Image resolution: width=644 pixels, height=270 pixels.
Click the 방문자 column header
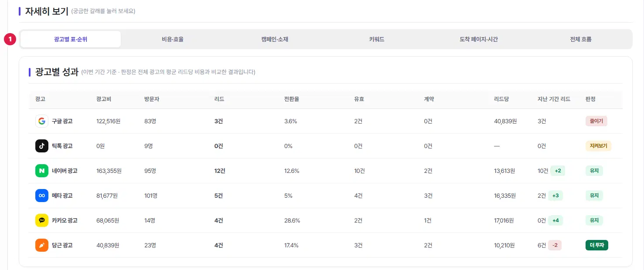(152, 99)
